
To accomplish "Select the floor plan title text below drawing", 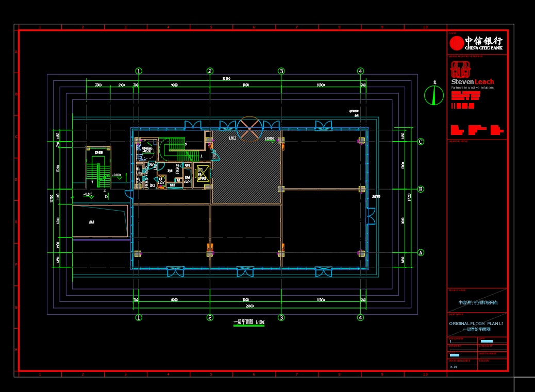I will (249, 322).
